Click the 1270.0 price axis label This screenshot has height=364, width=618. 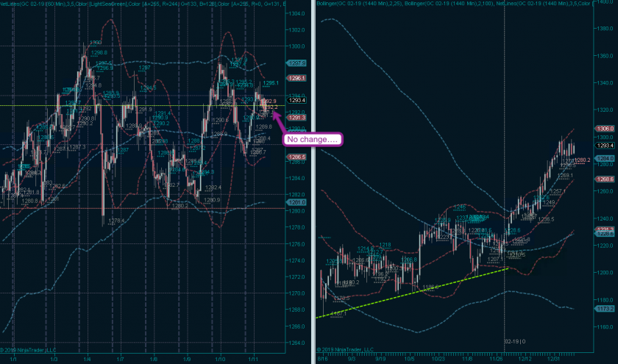click(x=296, y=293)
